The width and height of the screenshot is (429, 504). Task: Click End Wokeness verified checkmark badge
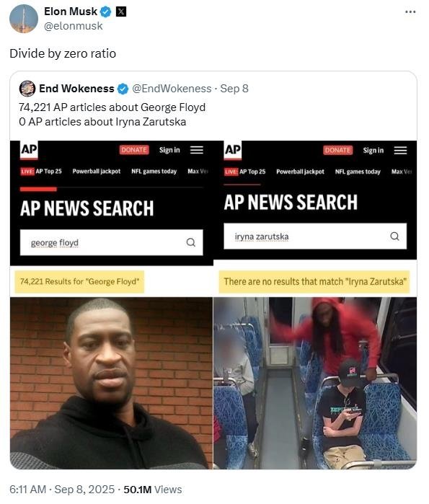click(x=123, y=89)
